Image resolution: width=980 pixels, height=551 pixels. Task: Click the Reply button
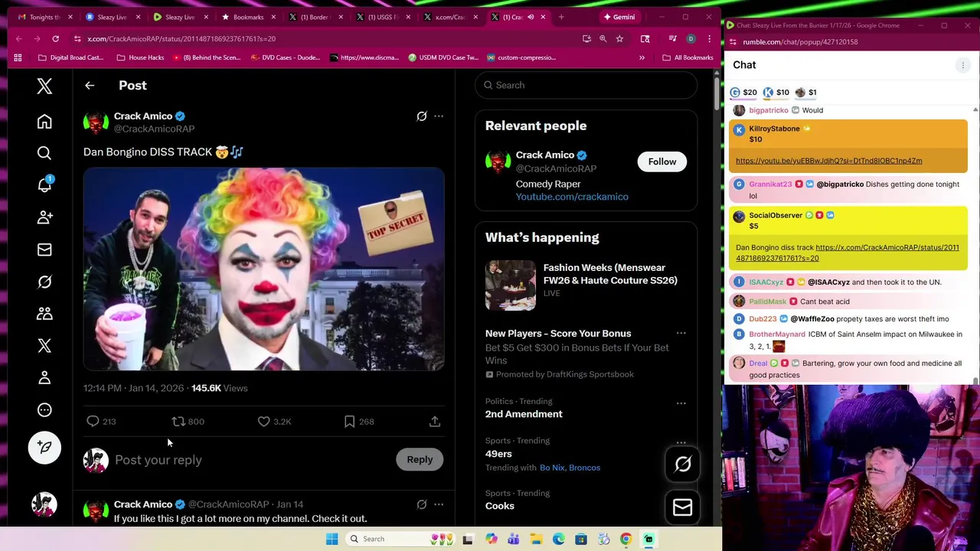click(420, 459)
